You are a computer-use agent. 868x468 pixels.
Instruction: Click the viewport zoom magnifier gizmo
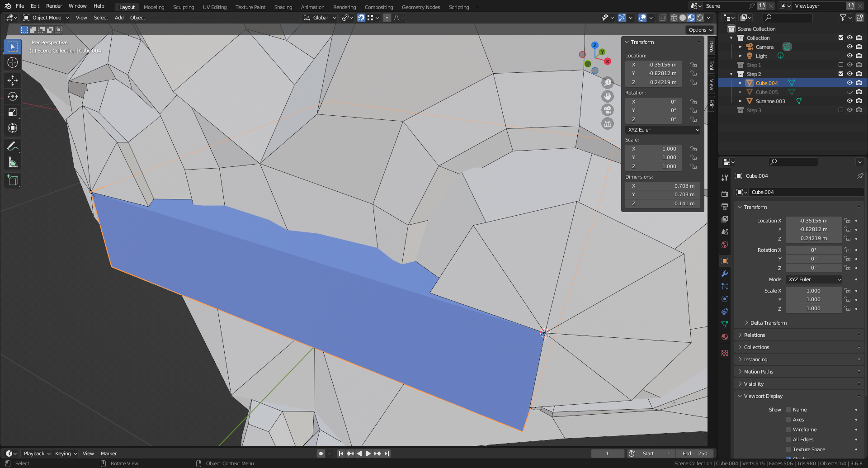pos(608,83)
